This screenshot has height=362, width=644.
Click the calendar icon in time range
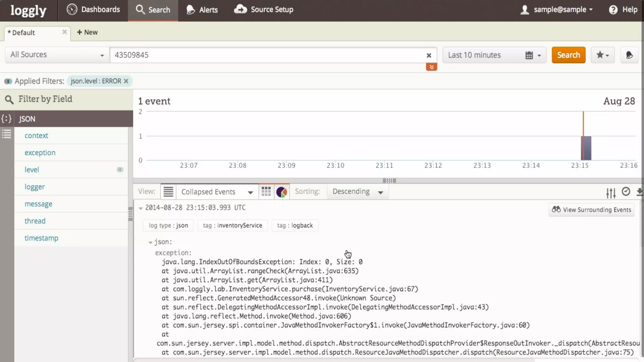(x=529, y=55)
